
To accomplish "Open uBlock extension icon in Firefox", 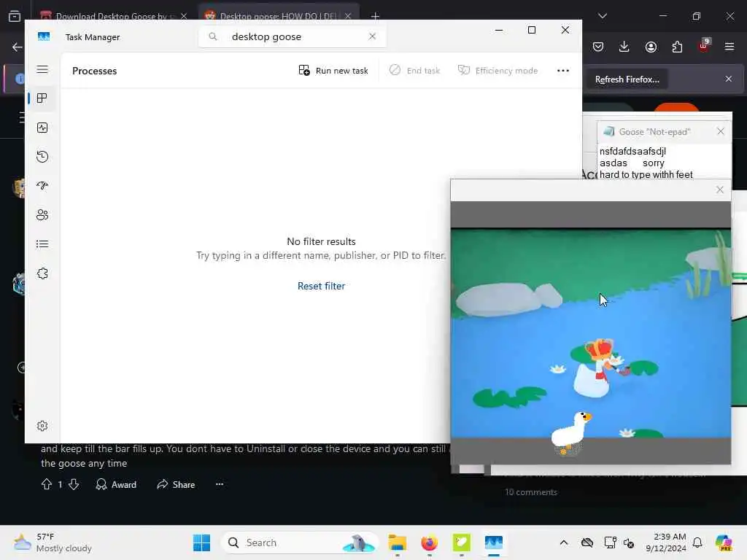I will pyautogui.click(x=704, y=46).
